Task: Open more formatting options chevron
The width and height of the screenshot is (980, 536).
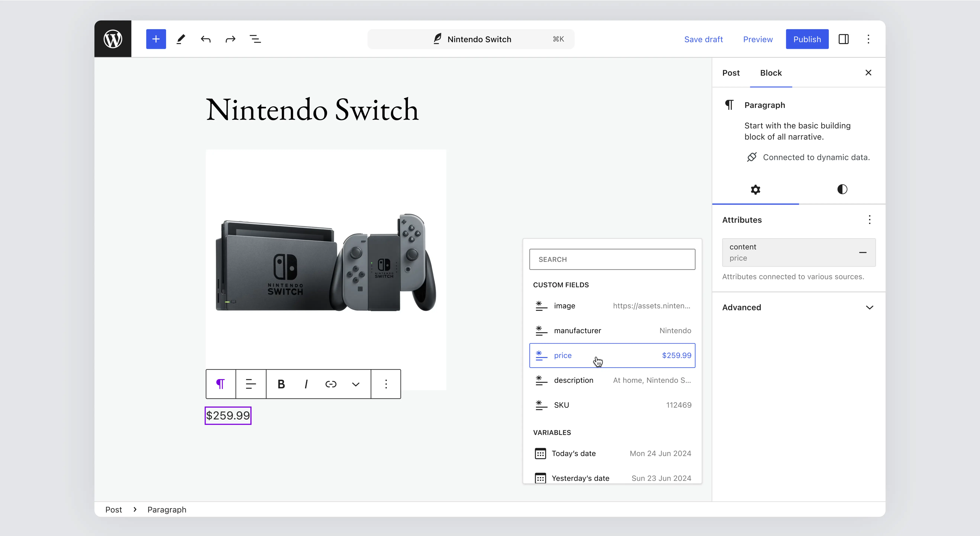Action: pos(355,384)
